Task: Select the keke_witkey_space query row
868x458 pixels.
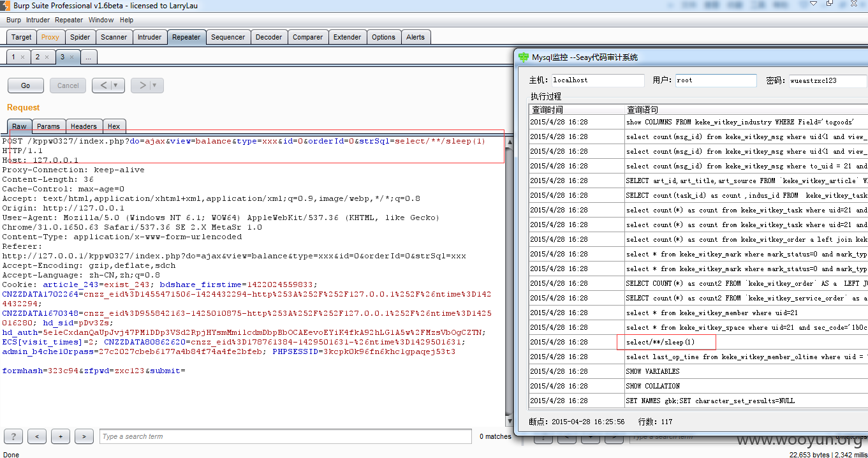Action: click(698, 327)
